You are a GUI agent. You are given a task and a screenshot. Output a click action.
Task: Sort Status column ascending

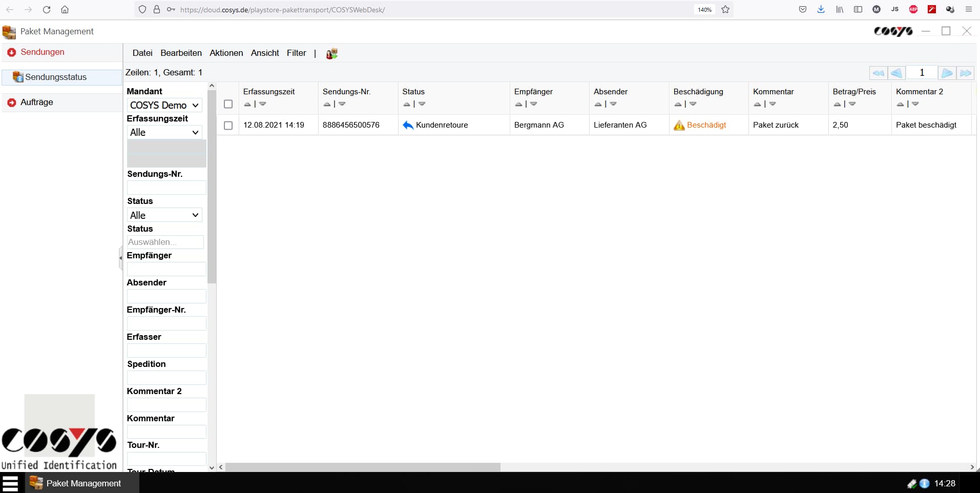(407, 104)
